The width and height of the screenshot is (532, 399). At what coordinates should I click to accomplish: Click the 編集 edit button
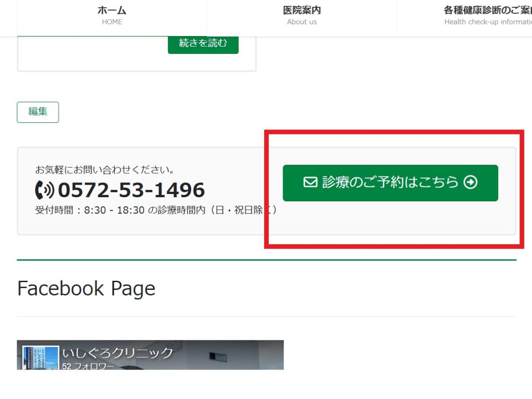38,112
